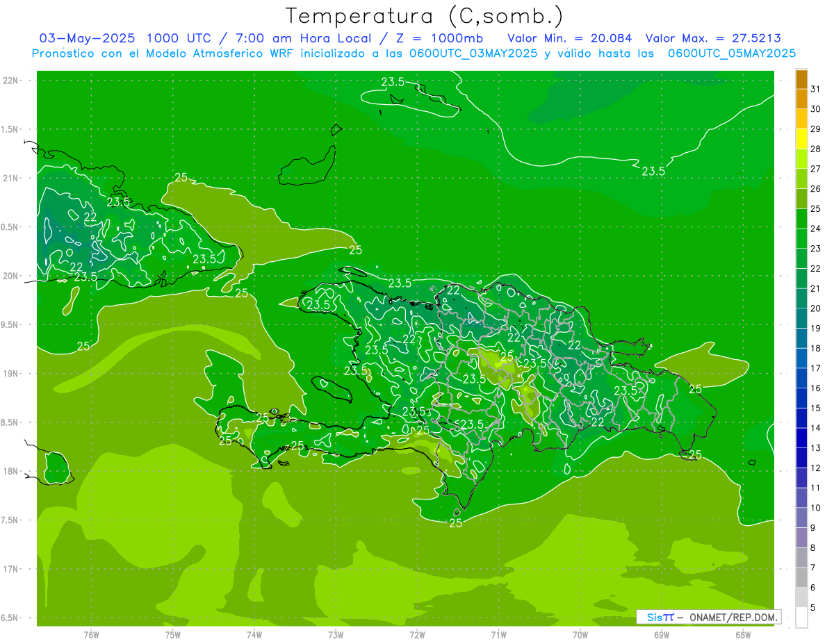Click the '17N' latitude axis label

(x=11, y=569)
